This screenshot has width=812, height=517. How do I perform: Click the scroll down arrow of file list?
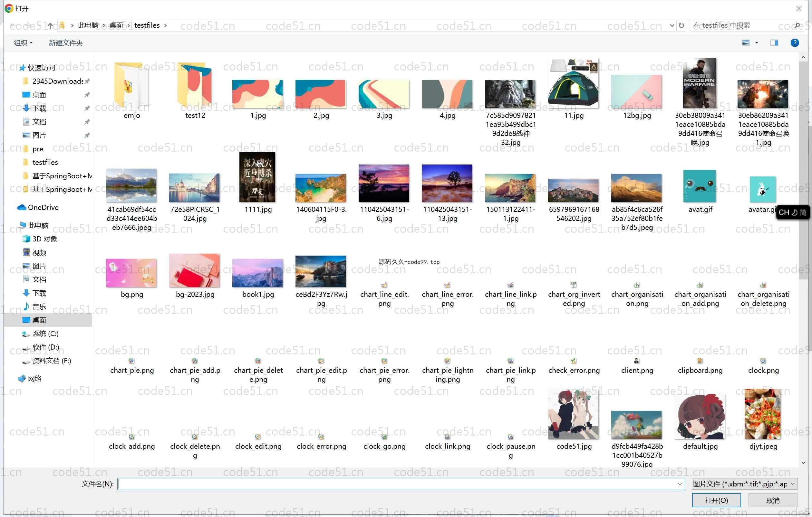pyautogui.click(x=803, y=463)
